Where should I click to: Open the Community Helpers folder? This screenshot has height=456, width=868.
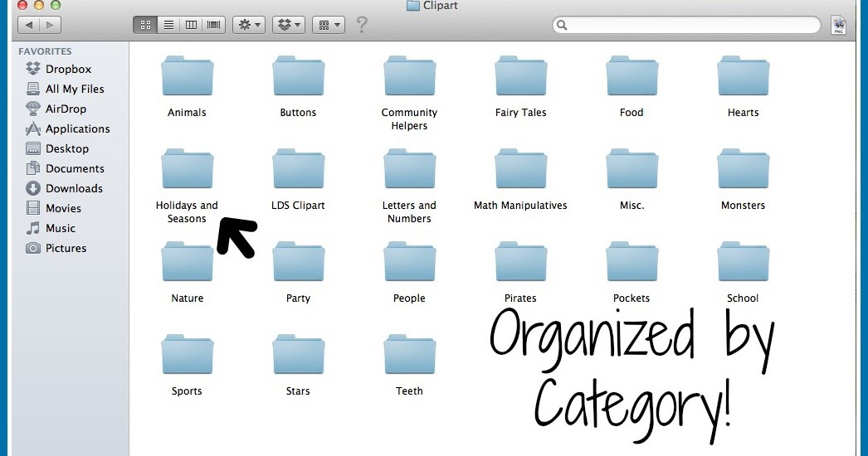click(410, 75)
